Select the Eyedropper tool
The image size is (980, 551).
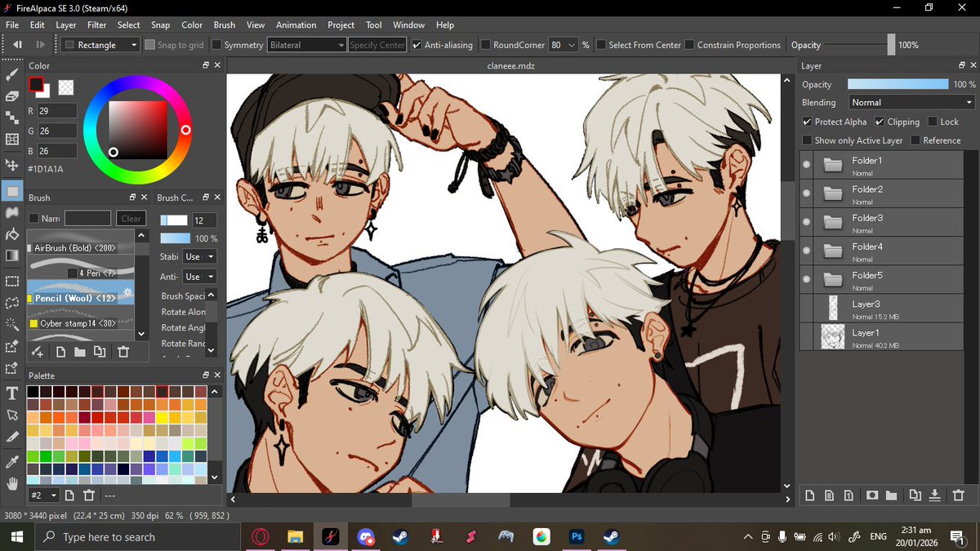coord(12,462)
